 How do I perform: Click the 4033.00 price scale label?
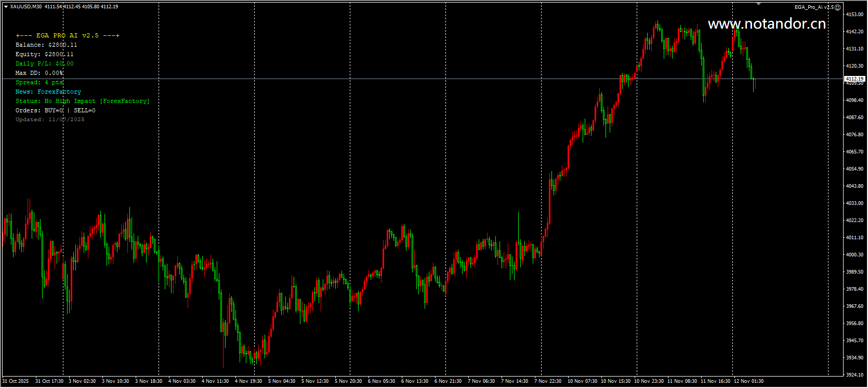(x=854, y=203)
